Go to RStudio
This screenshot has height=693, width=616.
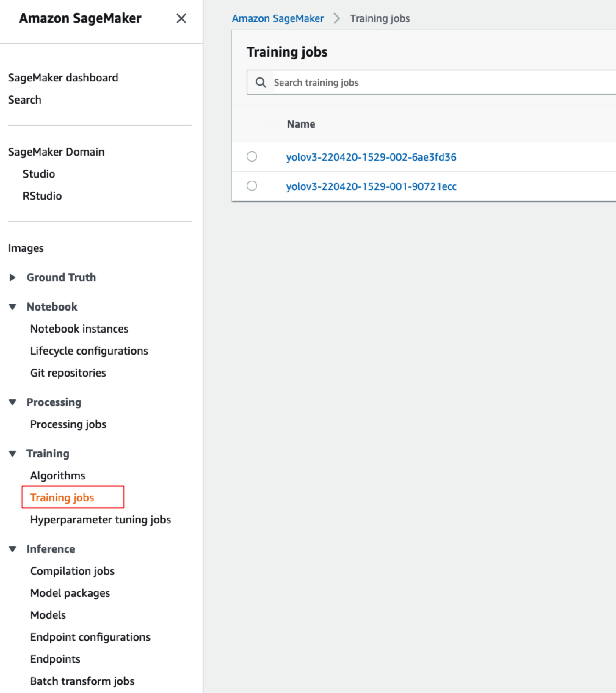pos(42,196)
